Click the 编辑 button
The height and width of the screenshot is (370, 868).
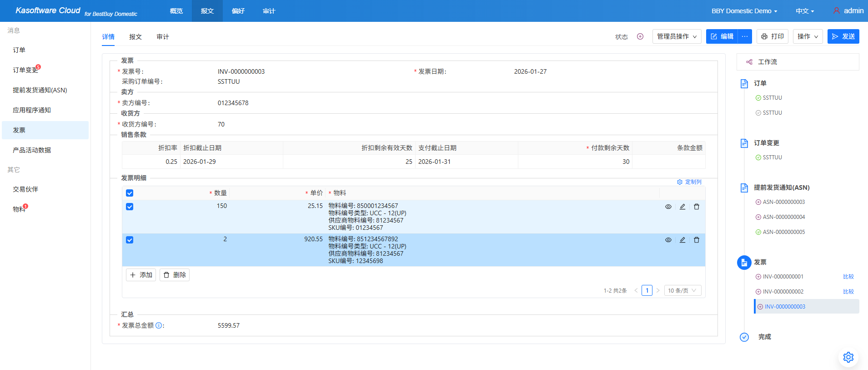722,36
